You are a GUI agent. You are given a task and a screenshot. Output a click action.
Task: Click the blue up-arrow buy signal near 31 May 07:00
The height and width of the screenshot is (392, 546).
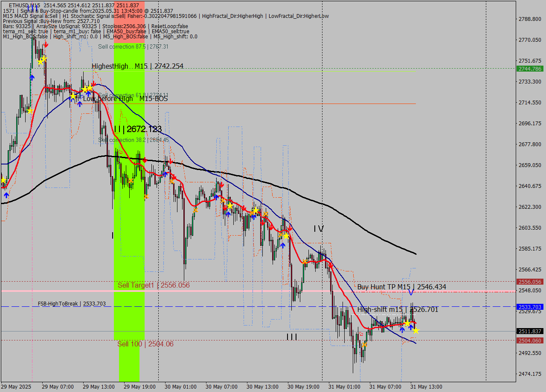(x=402, y=329)
